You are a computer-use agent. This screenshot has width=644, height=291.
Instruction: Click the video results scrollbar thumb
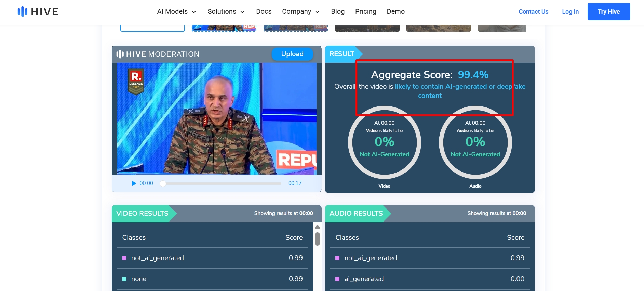tap(317, 239)
